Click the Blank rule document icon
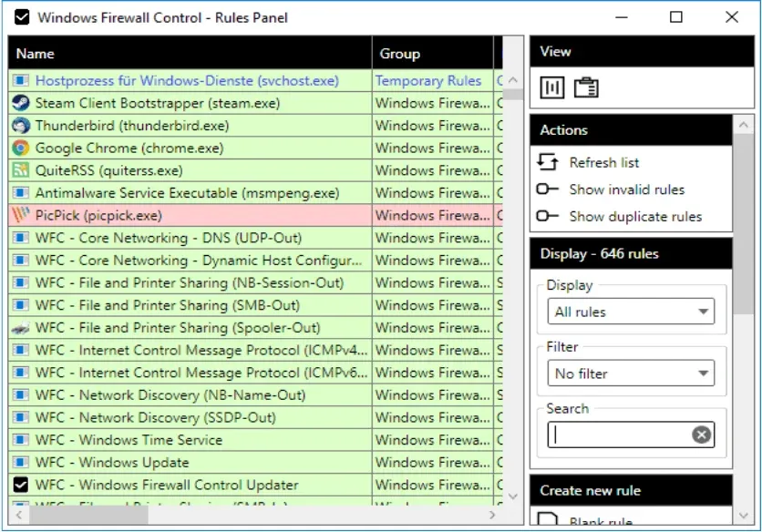 (548, 518)
